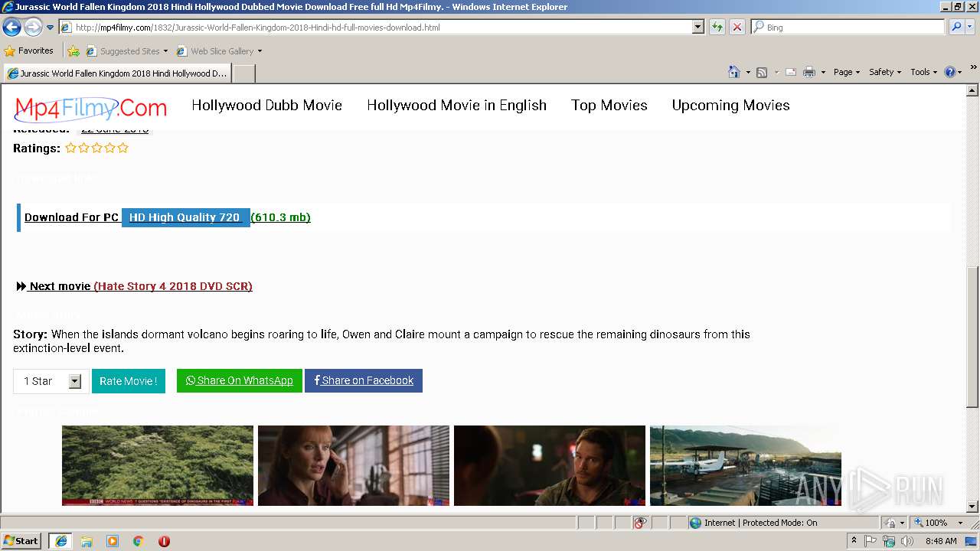This screenshot has height=551, width=980.
Task: Open Windows Explorer folder taskbar icon
Action: 87,541
